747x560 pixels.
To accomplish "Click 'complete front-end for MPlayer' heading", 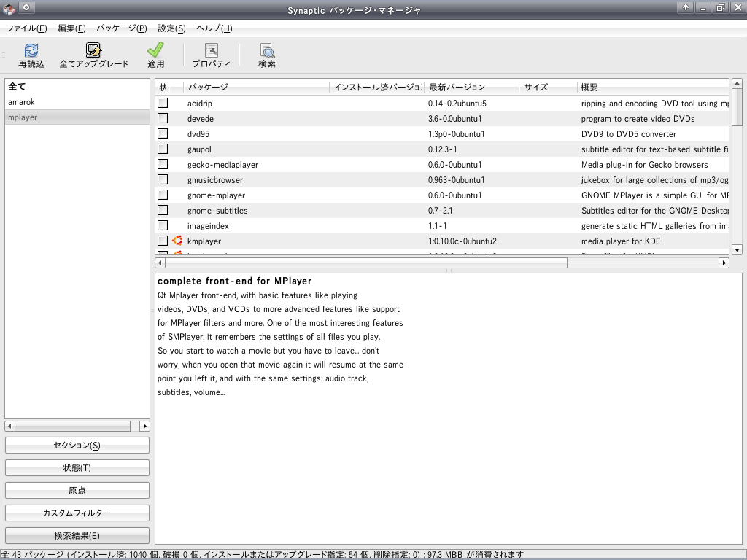I will 234,281.
